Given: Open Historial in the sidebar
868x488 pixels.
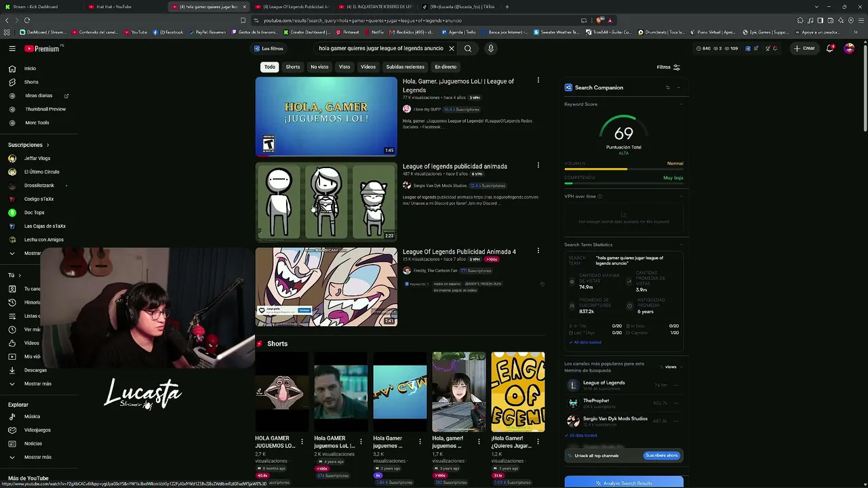Looking at the screenshot, I should coord(32,302).
